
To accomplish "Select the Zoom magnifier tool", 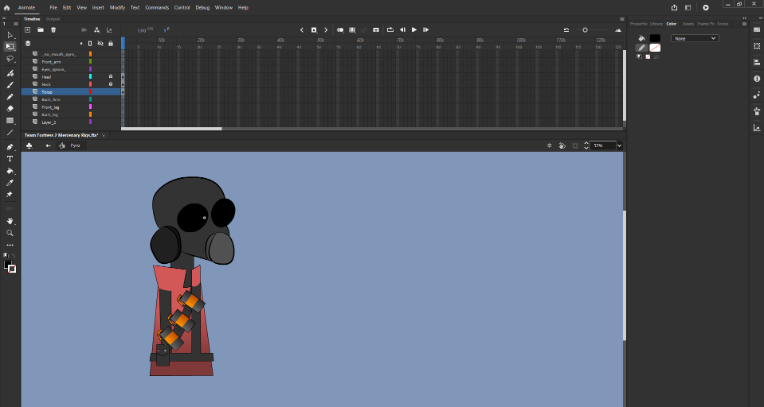I will click(10, 233).
